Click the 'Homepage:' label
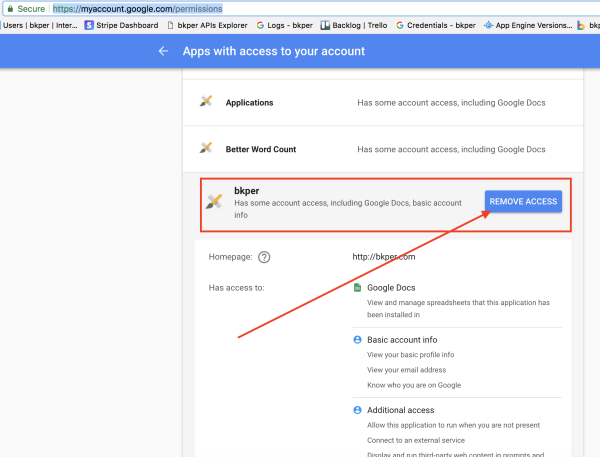The width and height of the screenshot is (600, 457). pos(230,257)
